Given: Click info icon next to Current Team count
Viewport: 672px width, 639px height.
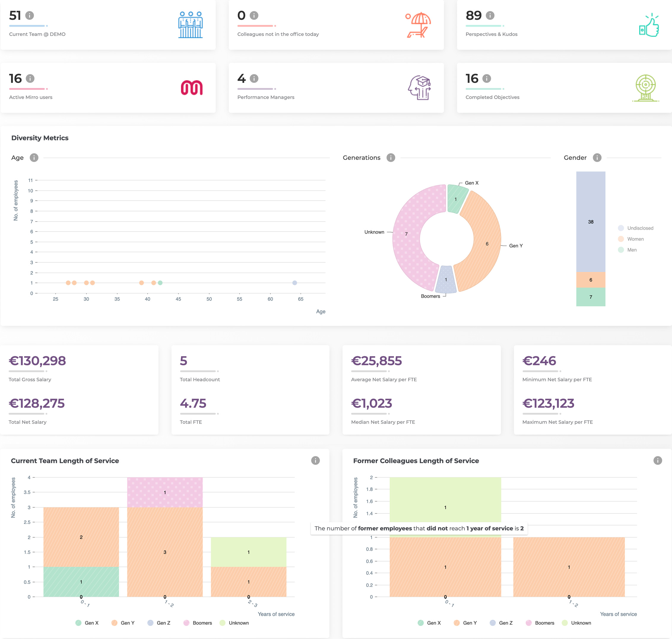Looking at the screenshot, I should 30,15.
